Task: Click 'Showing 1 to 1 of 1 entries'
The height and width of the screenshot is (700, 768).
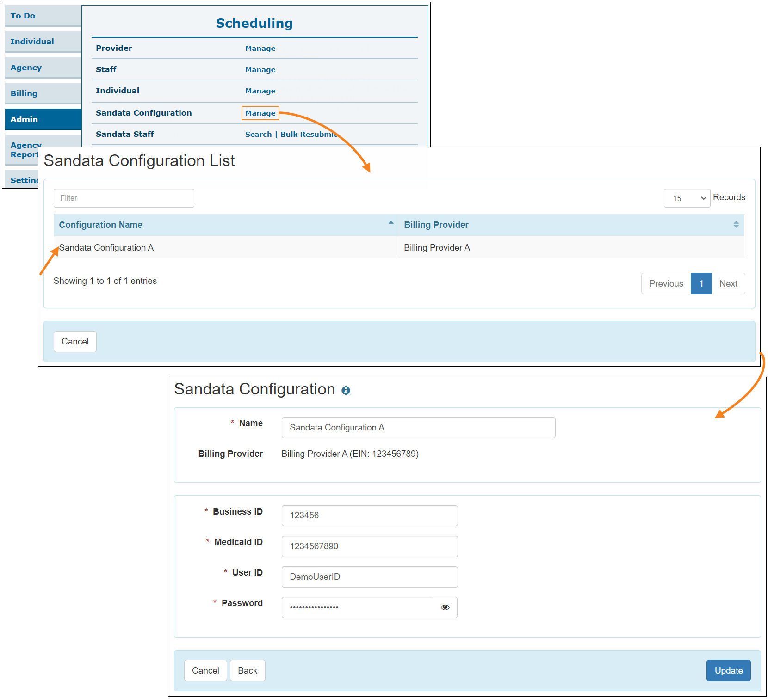Action: point(105,281)
